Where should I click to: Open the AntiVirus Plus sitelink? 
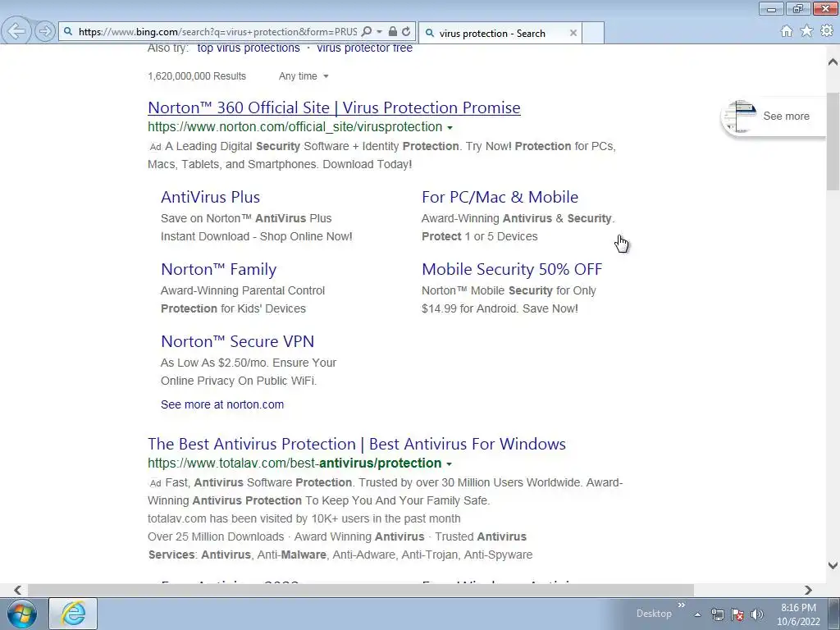(211, 197)
